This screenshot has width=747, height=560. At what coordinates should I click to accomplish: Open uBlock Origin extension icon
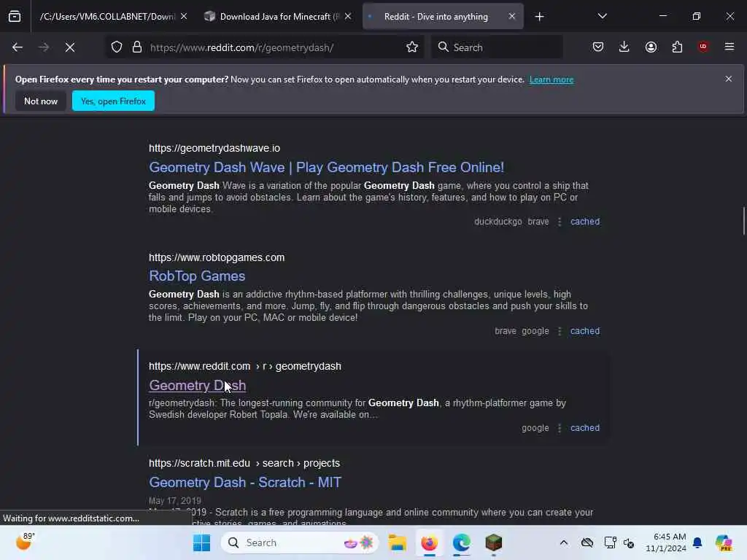(x=703, y=47)
